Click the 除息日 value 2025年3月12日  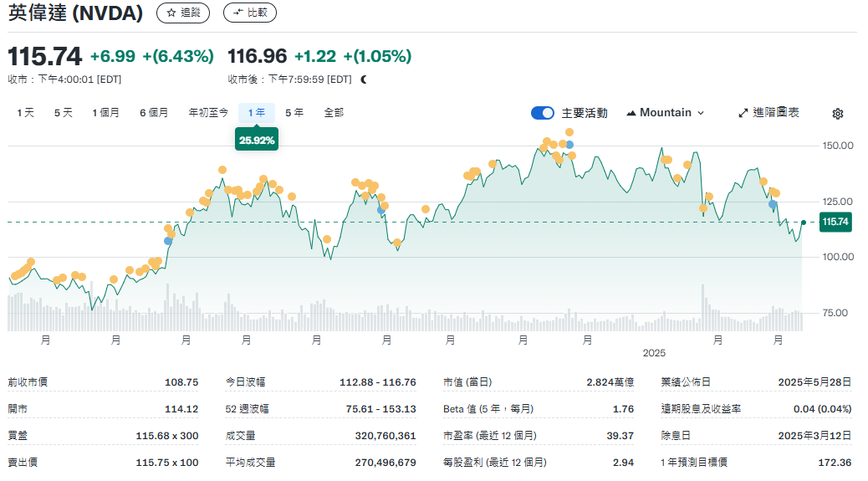(x=814, y=436)
